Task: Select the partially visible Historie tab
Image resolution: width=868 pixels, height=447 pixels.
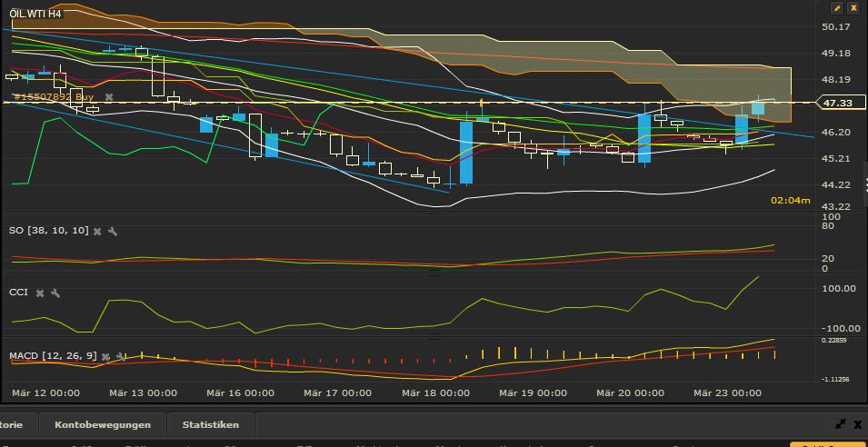Action: click(x=18, y=425)
